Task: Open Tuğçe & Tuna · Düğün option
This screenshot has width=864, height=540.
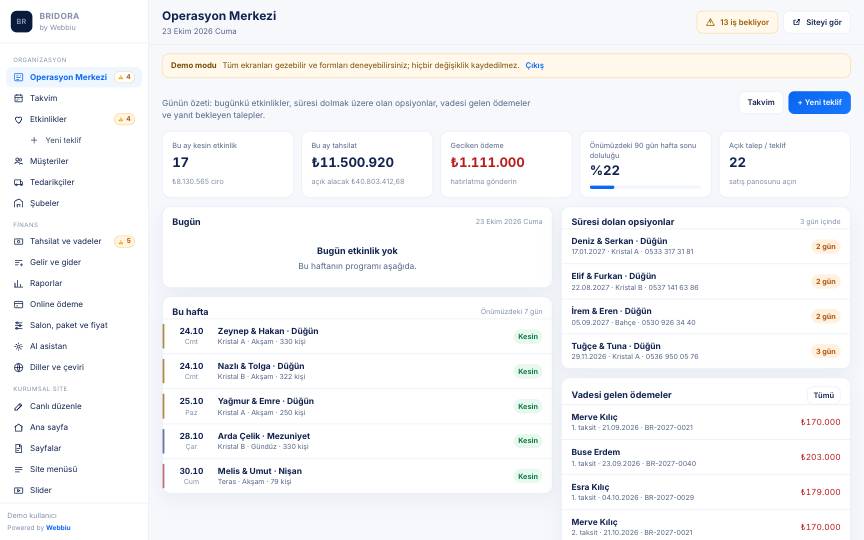Action: [706, 352]
